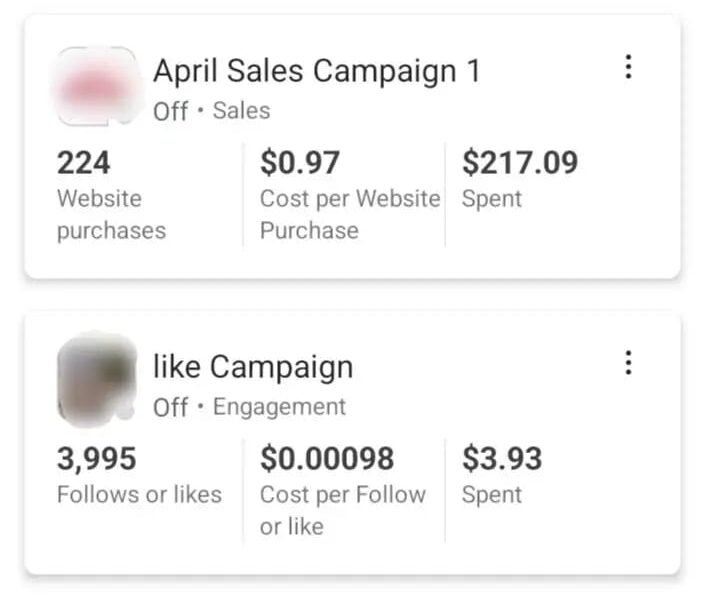Click the $0.00098 cost value

pos(327,458)
